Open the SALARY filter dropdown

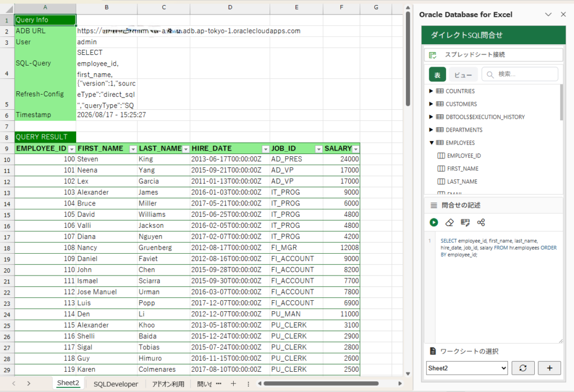[356, 149]
